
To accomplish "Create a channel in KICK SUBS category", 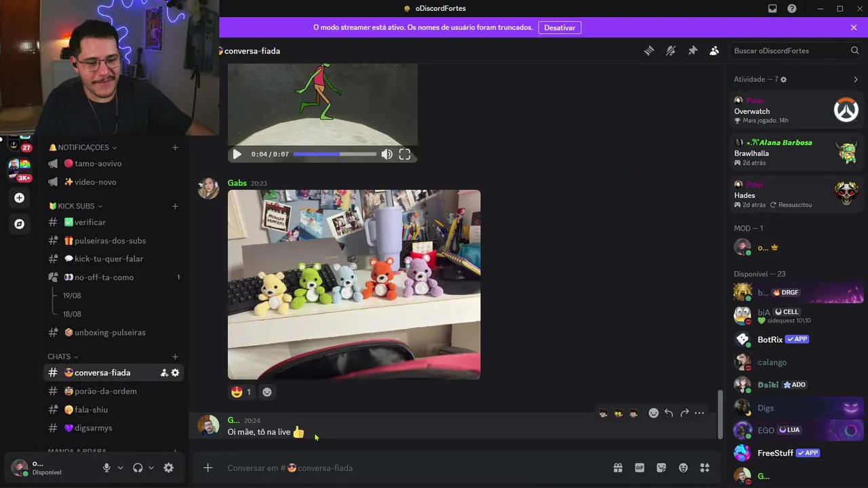I will pyautogui.click(x=175, y=206).
